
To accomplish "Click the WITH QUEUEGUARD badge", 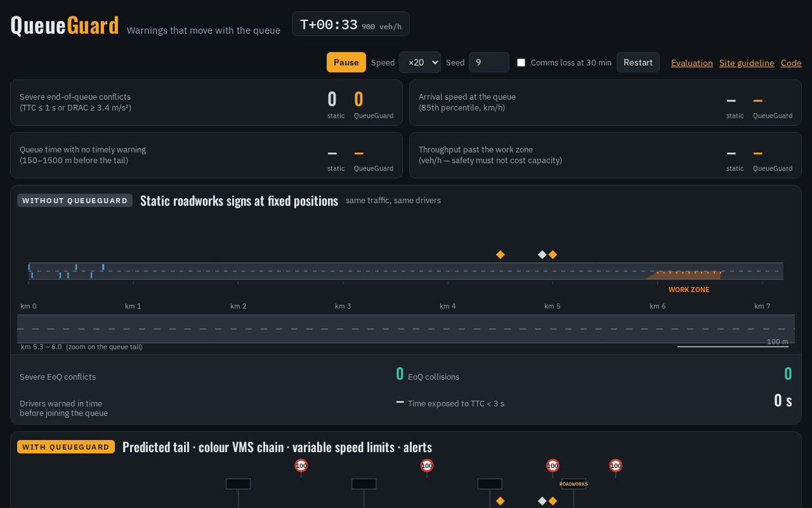I will coord(66,447).
